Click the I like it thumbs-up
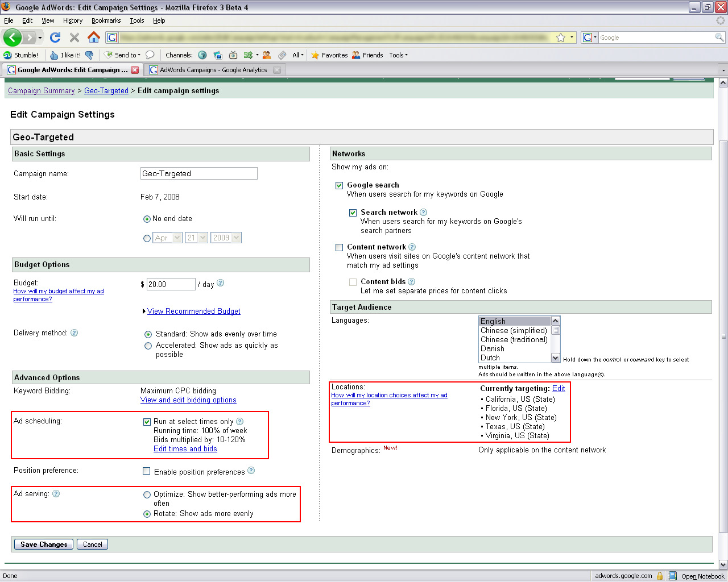Viewport: 728px width, 582px height. pyautogui.click(x=65, y=55)
